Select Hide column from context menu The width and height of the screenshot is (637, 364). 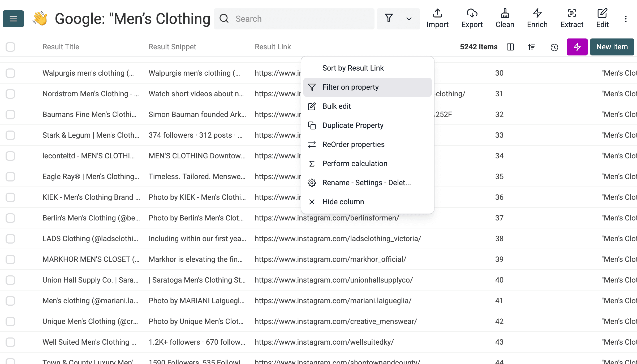pos(343,202)
